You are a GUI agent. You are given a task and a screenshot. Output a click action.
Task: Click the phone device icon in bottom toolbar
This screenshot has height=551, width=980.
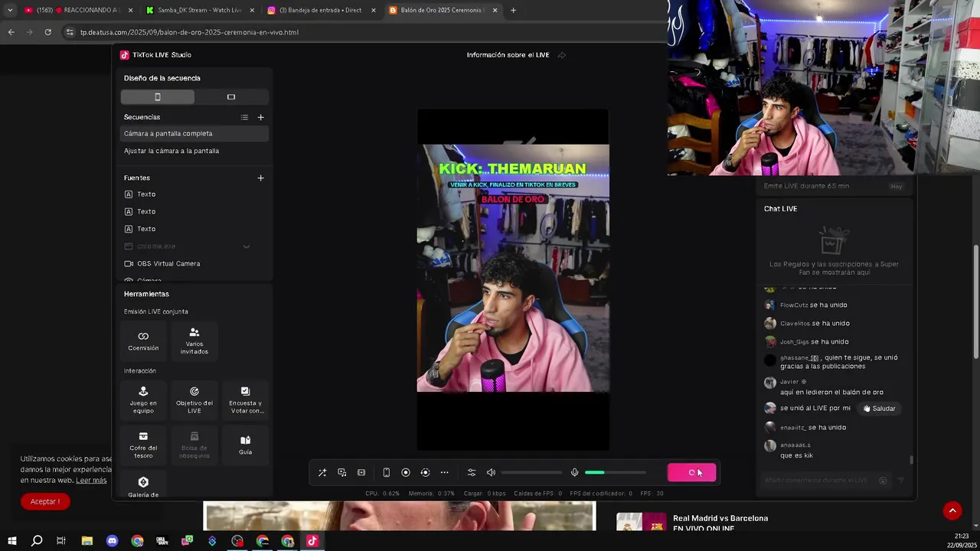387,473
